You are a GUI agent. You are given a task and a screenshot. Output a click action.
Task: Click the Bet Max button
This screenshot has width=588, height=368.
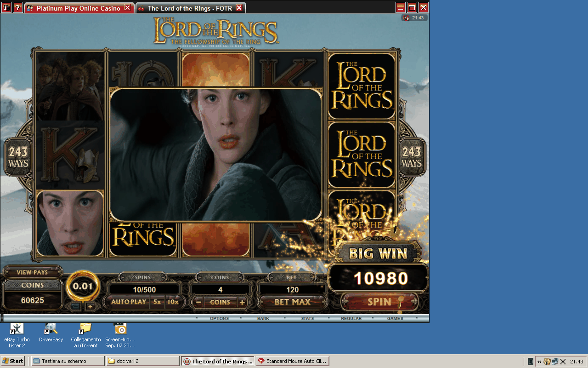tap(292, 302)
